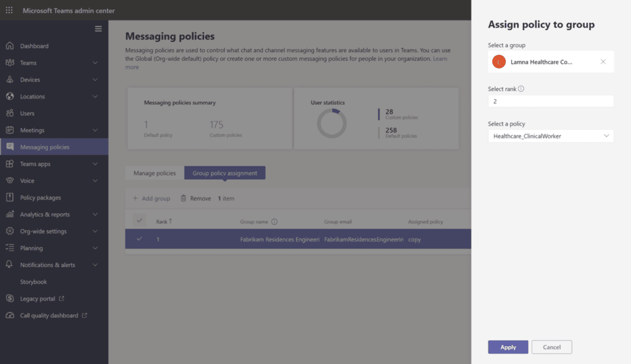Expand the Voice section chevron
The image size is (631, 364).
tap(95, 181)
